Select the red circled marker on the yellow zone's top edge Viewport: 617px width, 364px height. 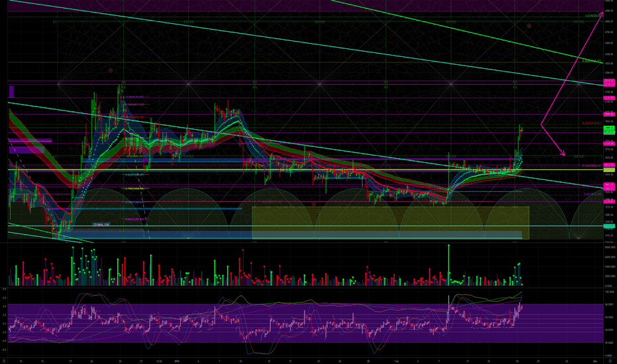coord(314,205)
